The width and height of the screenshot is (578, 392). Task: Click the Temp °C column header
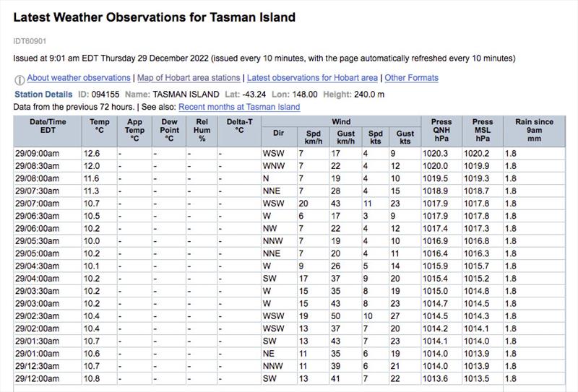point(100,131)
